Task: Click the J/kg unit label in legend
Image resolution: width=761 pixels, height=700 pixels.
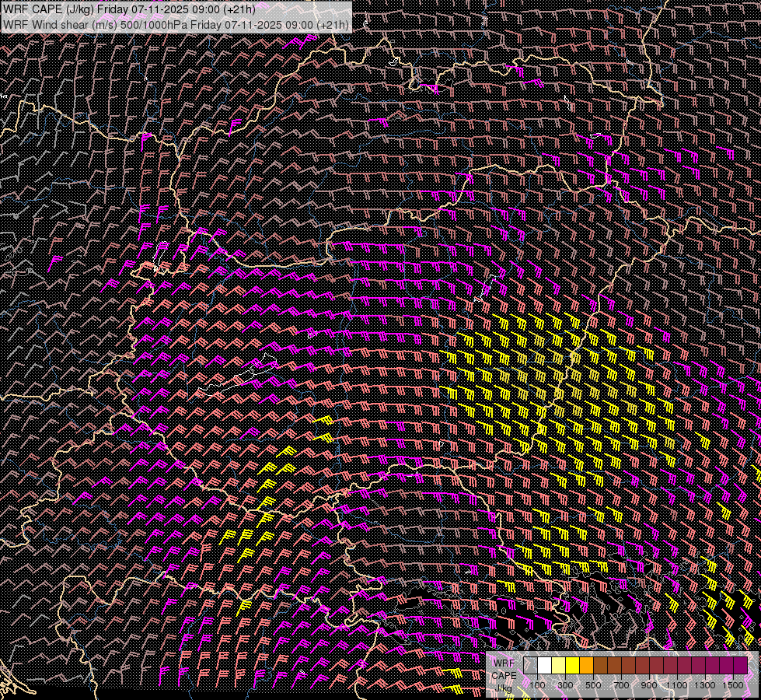Action: coord(504,688)
